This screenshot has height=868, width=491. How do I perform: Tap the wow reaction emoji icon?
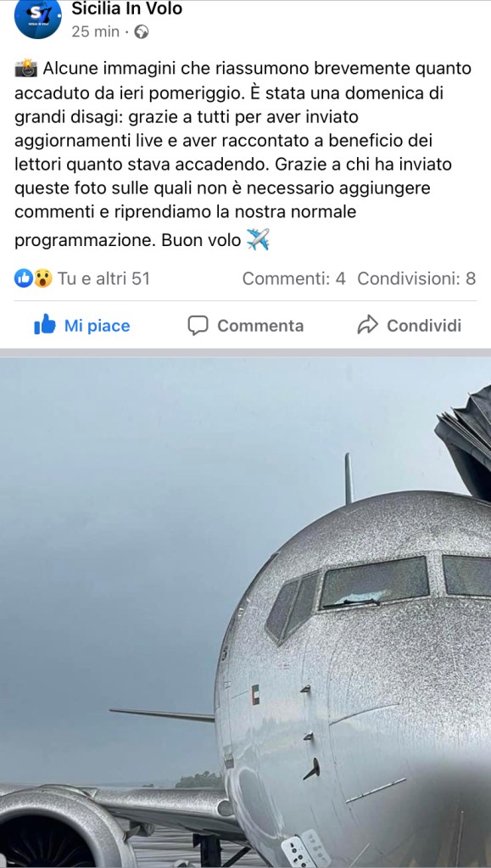pos(42,278)
